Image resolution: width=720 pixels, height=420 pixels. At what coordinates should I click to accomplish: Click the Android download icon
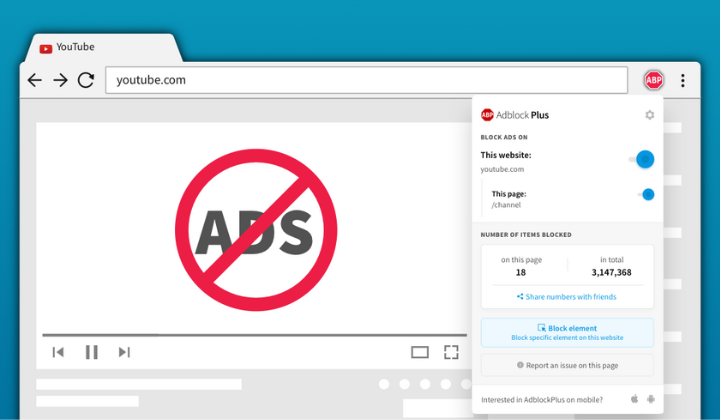coord(651,399)
